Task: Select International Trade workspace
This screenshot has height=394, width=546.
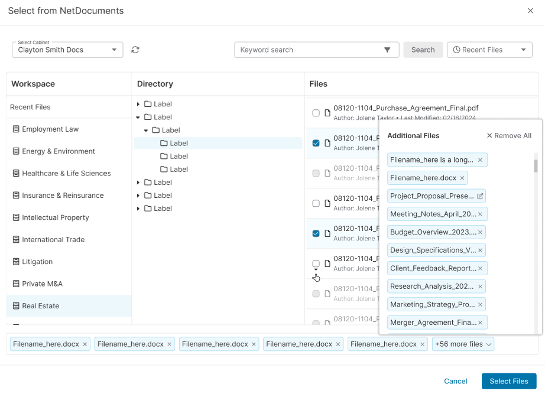Action: pos(69,239)
